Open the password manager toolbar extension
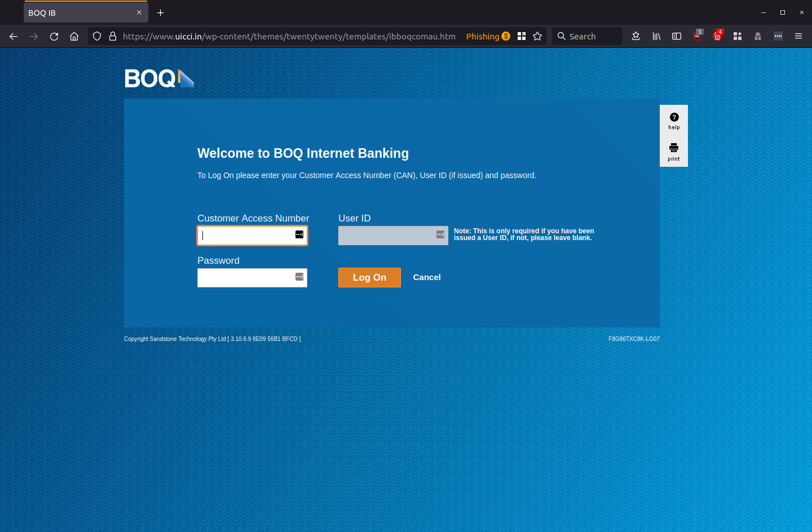Viewport: 812px width, 532px height. 778,36
